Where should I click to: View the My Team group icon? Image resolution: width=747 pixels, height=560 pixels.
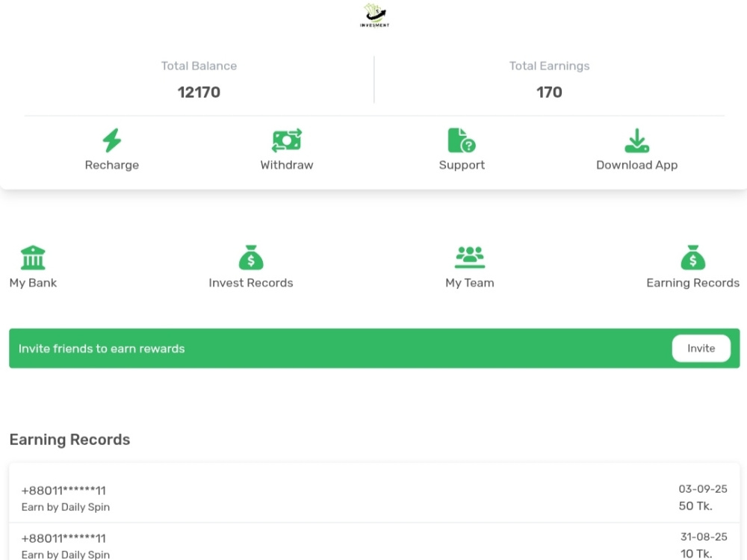tap(470, 257)
